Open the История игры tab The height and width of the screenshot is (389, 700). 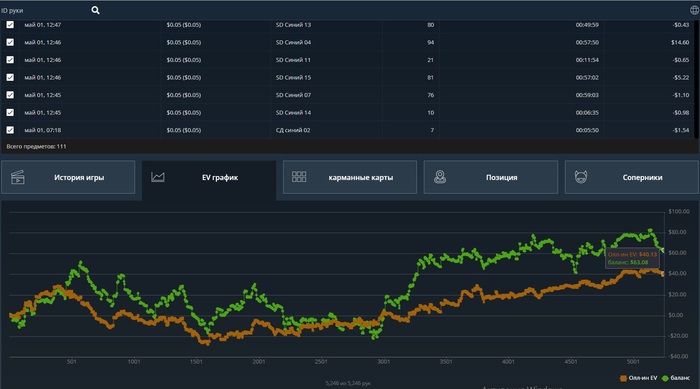[68, 177]
